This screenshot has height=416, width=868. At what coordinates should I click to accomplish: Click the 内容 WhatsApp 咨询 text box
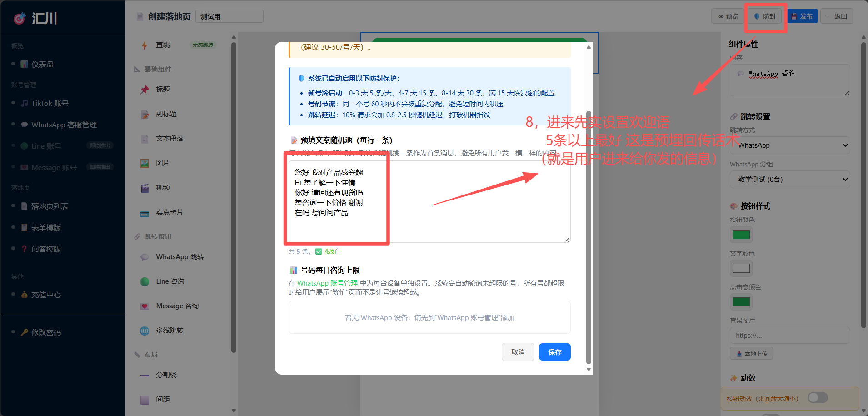(x=790, y=80)
